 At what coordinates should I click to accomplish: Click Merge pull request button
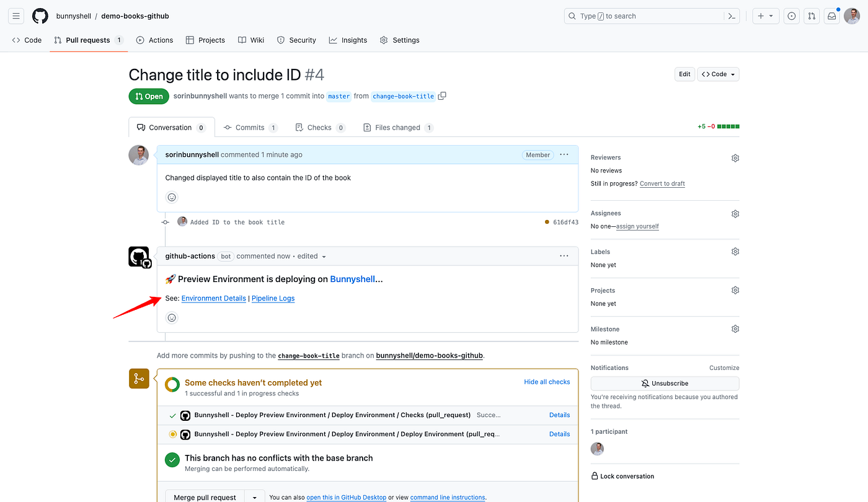205,497
